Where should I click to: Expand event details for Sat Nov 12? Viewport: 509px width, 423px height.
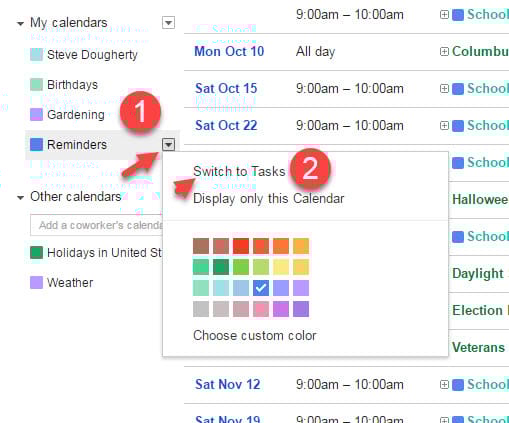click(x=444, y=384)
